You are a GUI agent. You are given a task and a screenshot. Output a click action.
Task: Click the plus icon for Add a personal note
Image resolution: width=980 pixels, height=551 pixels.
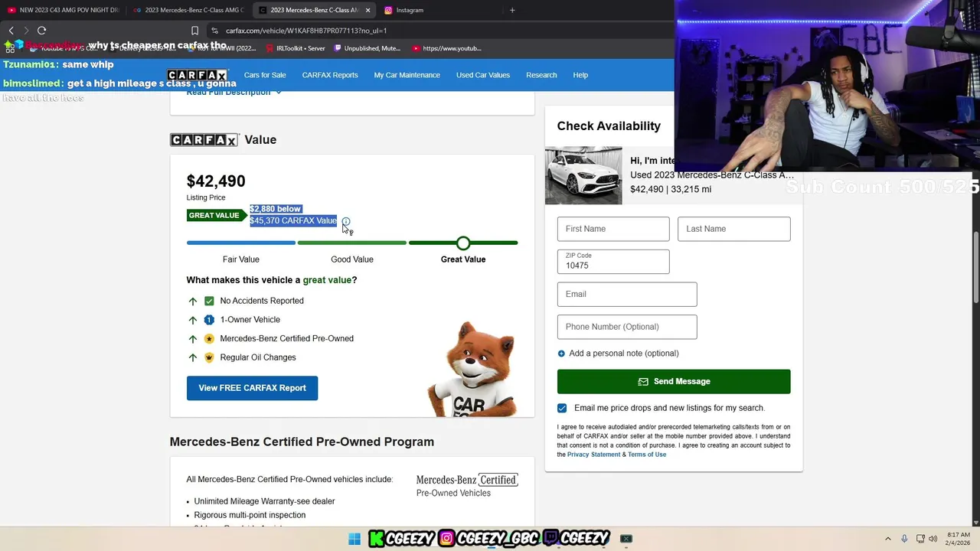tap(561, 354)
